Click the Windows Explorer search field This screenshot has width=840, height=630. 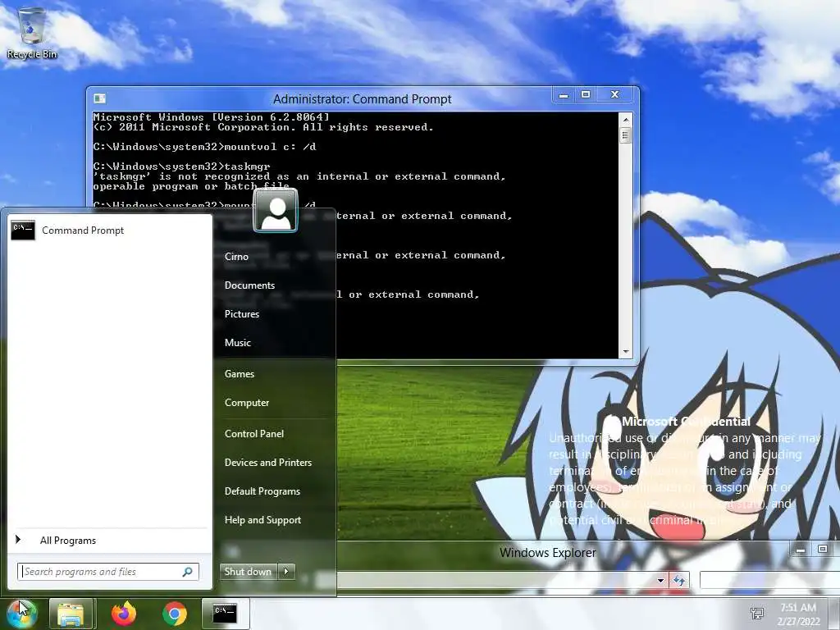pos(769,580)
